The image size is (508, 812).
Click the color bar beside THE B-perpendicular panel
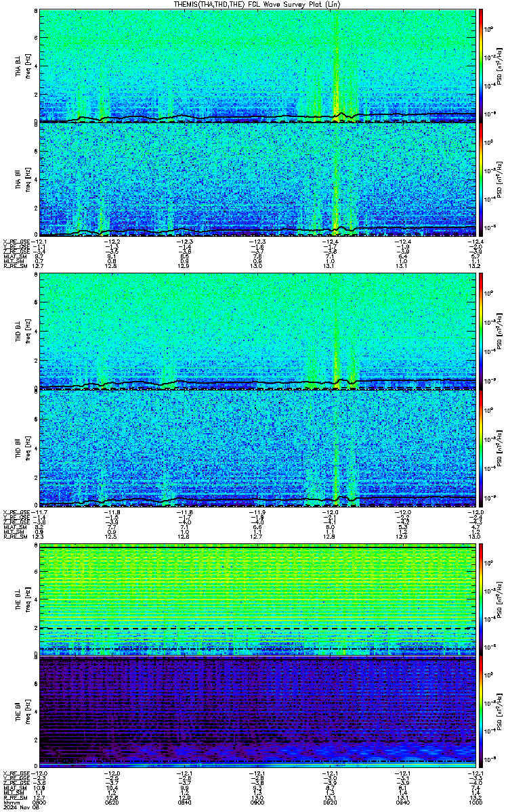pyautogui.click(x=481, y=599)
